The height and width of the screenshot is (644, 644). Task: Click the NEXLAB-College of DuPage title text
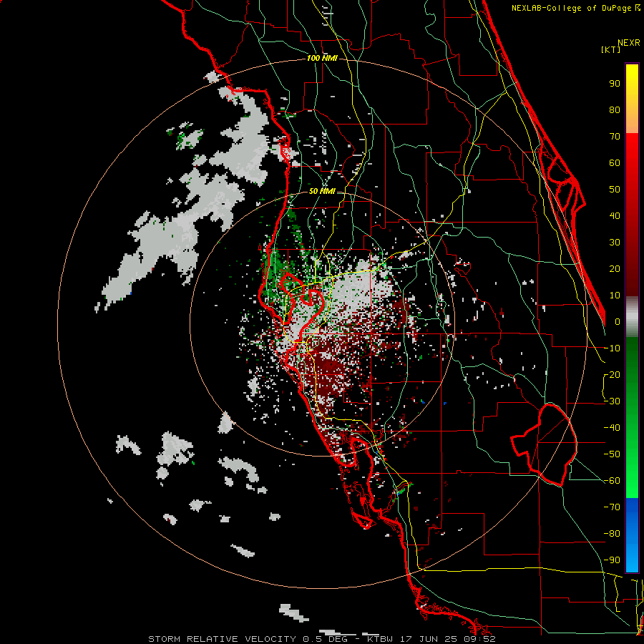tap(575, 8)
